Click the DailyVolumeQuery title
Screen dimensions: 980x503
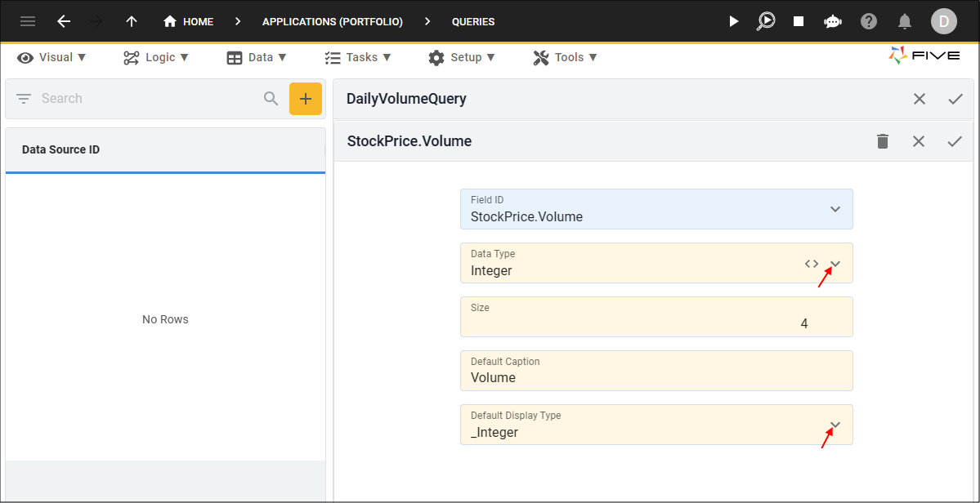point(406,99)
